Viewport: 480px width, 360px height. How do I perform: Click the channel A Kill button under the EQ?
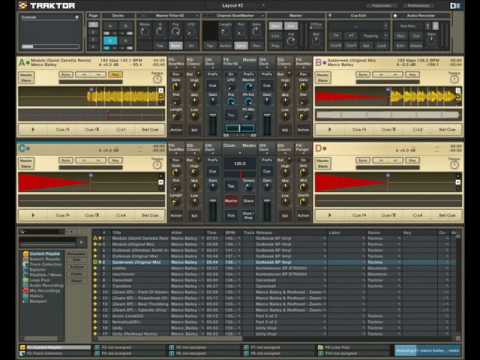[x=194, y=130]
